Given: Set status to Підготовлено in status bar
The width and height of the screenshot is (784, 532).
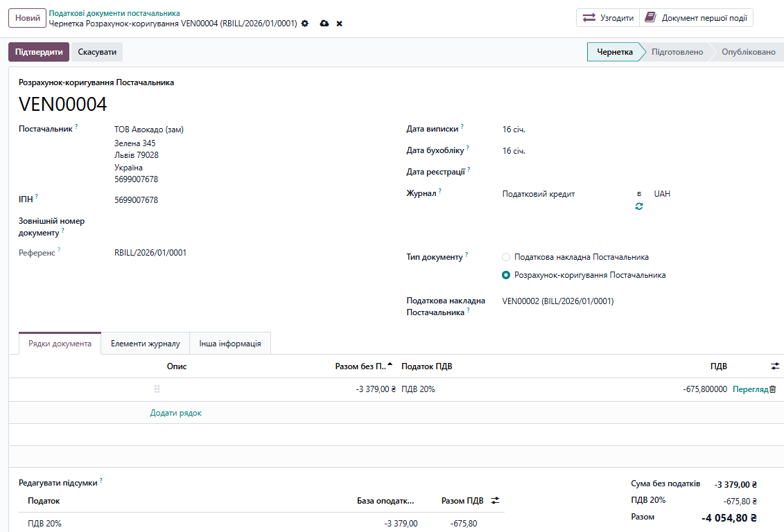Looking at the screenshot, I should (677, 52).
